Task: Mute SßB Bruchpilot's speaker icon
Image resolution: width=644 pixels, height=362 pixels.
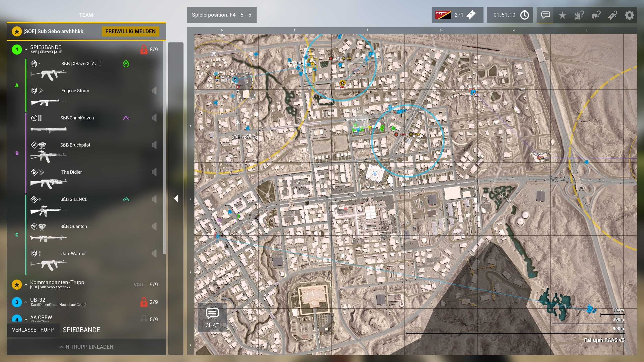Action: [154, 145]
